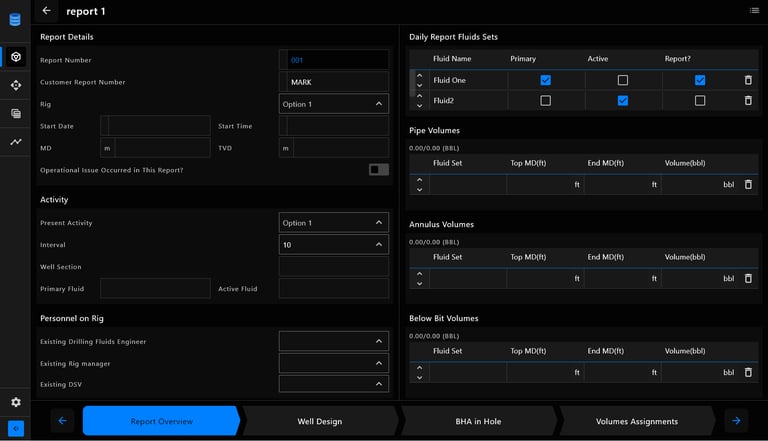The height and width of the screenshot is (441, 768).
Task: Click Annulus Volumes Top MD cell
Action: [545, 278]
